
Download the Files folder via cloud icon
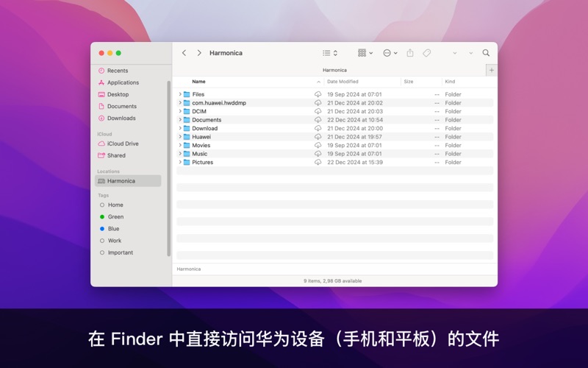(x=318, y=94)
